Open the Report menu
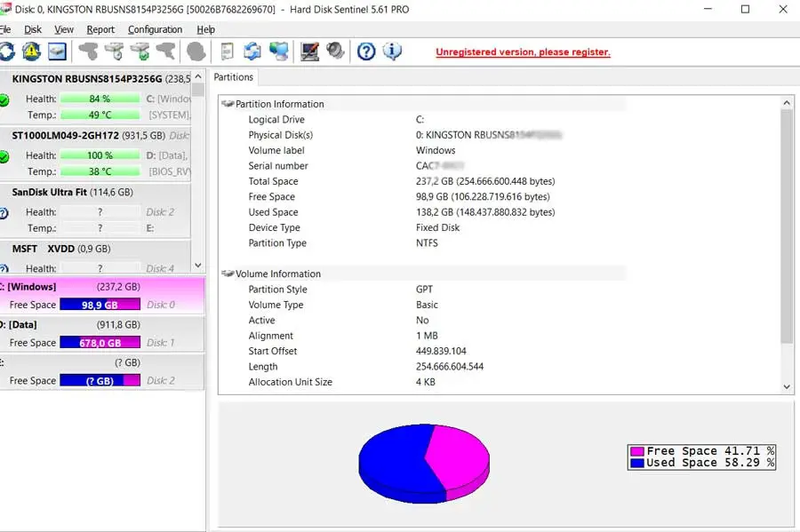Viewport: 800px width, 532px height. pos(100,29)
